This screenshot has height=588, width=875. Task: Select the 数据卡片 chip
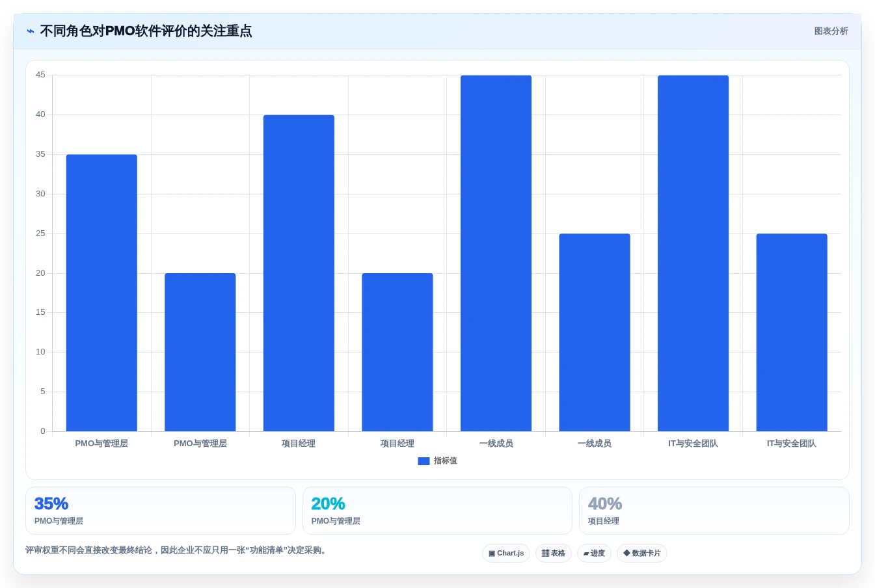pos(642,554)
